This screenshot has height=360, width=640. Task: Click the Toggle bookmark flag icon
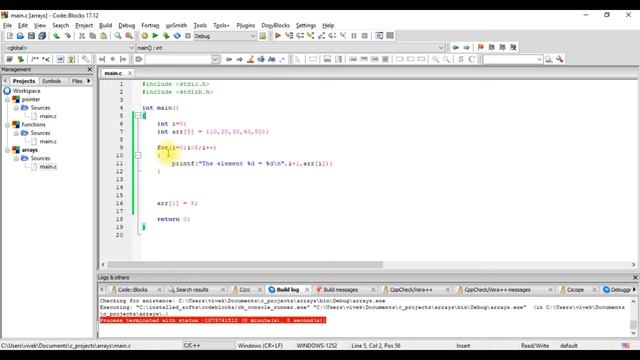click(480, 47)
